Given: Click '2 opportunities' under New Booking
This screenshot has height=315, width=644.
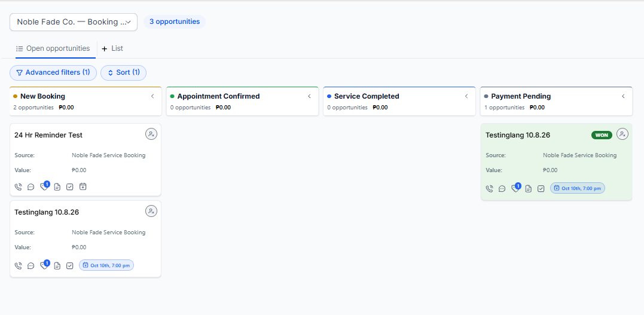Looking at the screenshot, I should (33, 108).
